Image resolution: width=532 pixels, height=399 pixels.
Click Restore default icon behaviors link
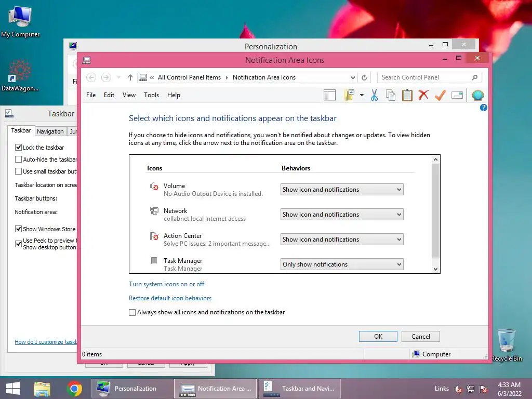click(x=170, y=298)
